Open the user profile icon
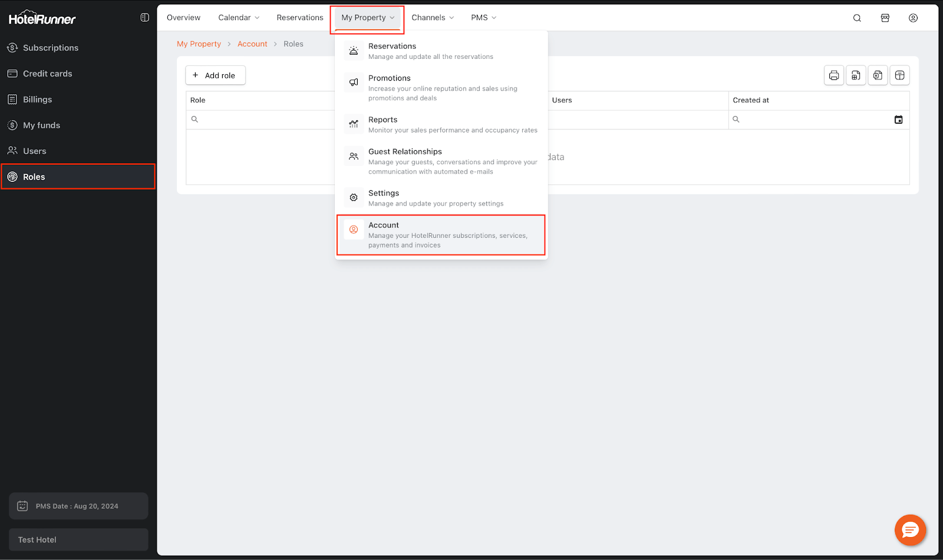 click(913, 18)
